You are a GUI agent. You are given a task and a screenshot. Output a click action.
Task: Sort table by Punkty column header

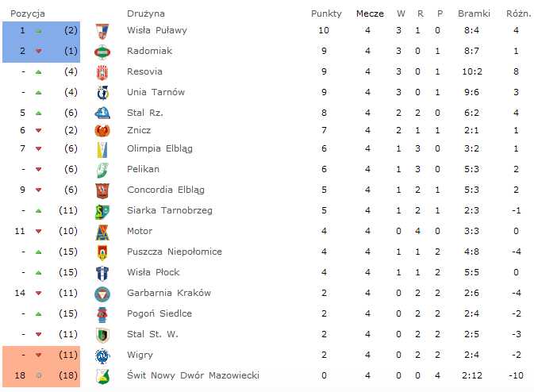click(x=326, y=13)
